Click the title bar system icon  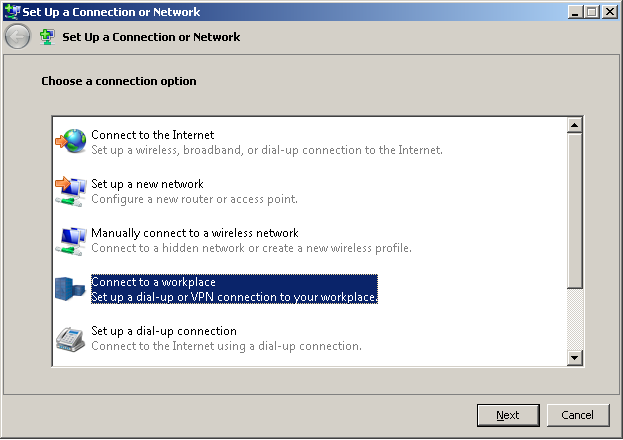click(x=12, y=12)
